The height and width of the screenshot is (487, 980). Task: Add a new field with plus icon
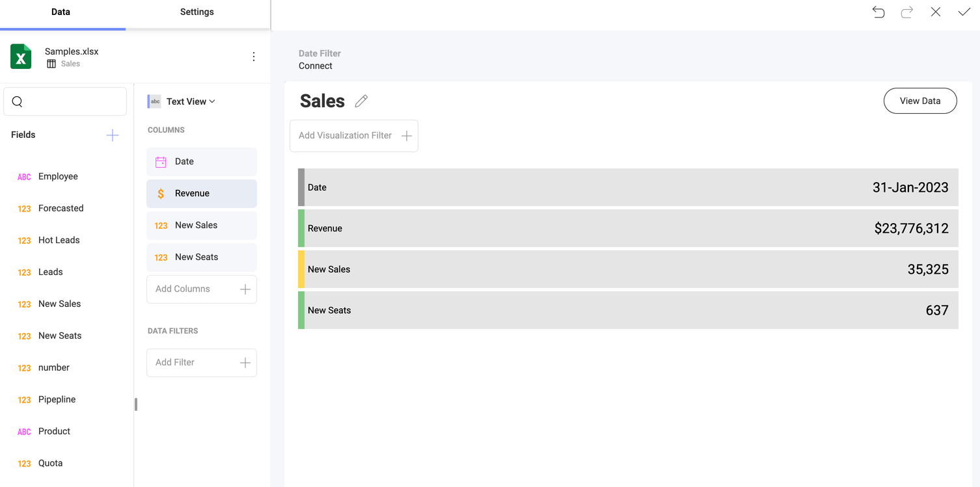point(113,135)
